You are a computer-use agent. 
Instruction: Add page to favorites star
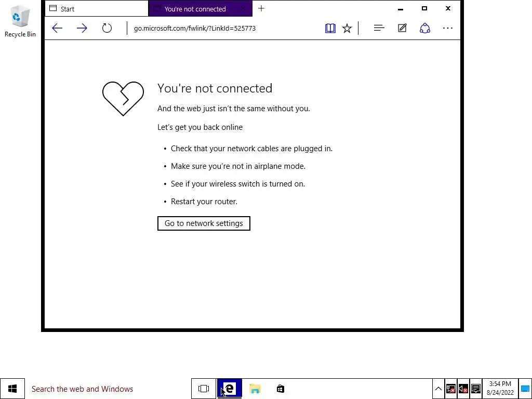pyautogui.click(x=347, y=28)
